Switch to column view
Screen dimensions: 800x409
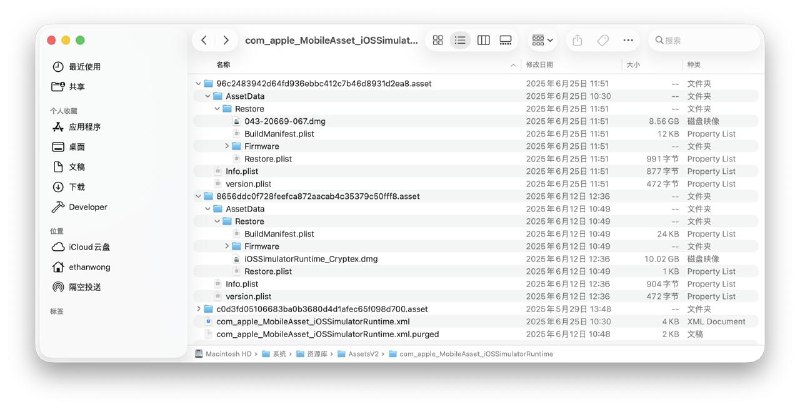(x=484, y=40)
